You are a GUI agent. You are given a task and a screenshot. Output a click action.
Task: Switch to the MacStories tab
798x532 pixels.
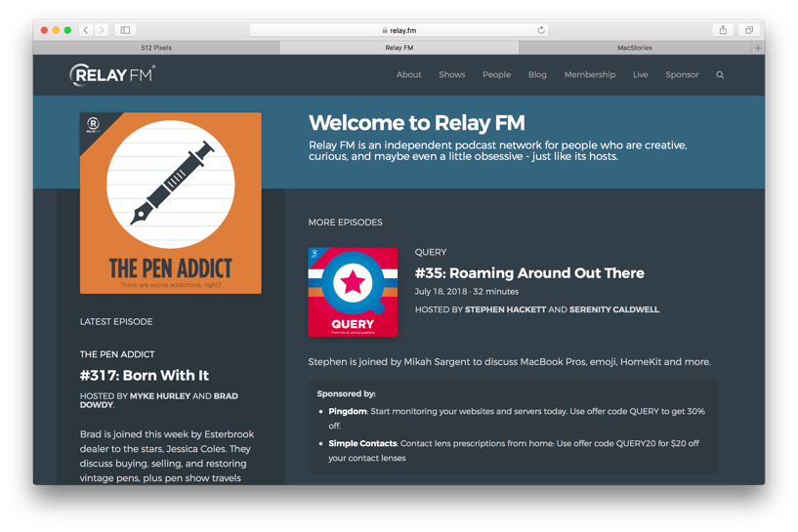[635, 48]
